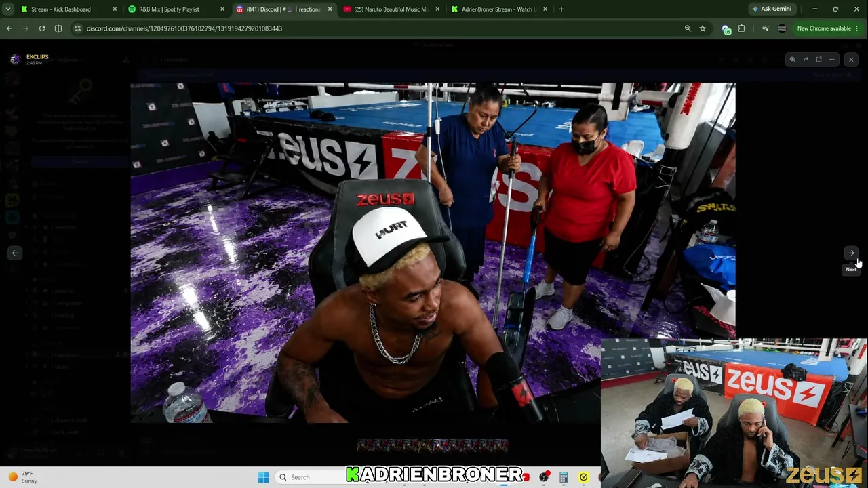Screen dimensions: 868x488
Task: Close the AdrienBroner Stream tab
Action: [545, 9]
